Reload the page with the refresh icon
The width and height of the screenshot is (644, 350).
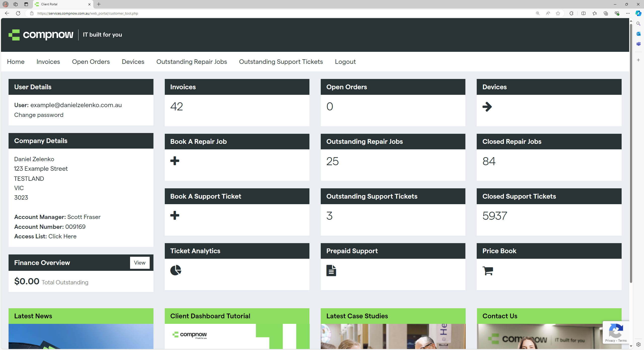click(x=18, y=13)
